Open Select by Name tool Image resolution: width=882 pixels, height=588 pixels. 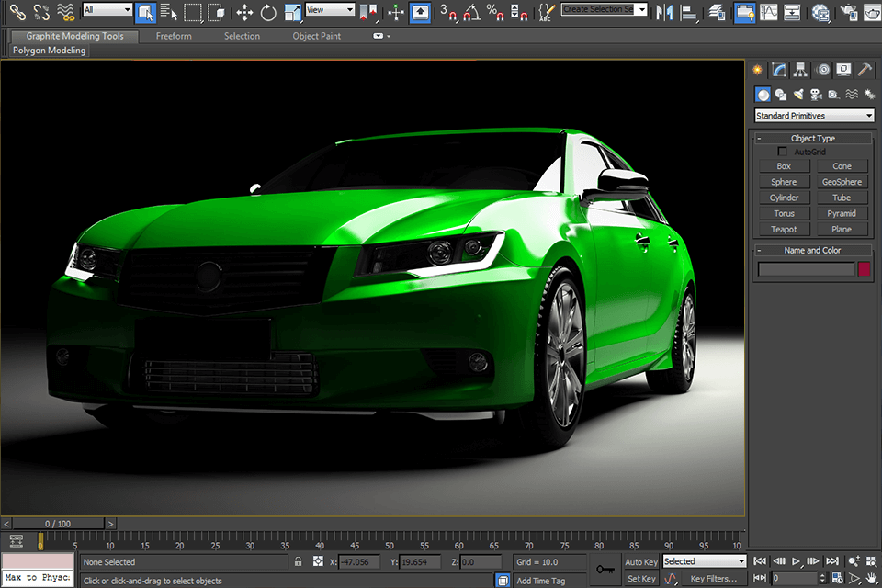[168, 12]
